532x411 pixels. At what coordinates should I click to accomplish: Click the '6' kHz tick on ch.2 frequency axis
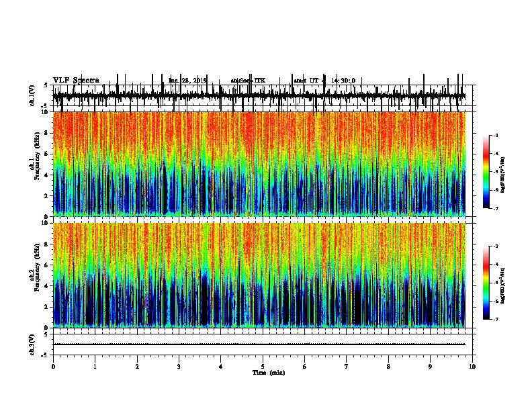pos(46,265)
